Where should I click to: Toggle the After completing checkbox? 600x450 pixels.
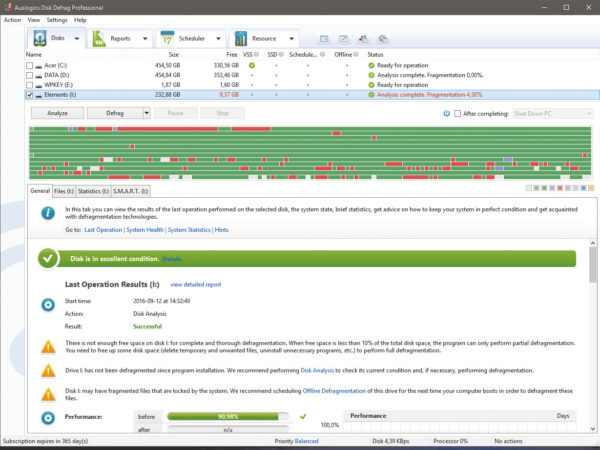coord(457,113)
